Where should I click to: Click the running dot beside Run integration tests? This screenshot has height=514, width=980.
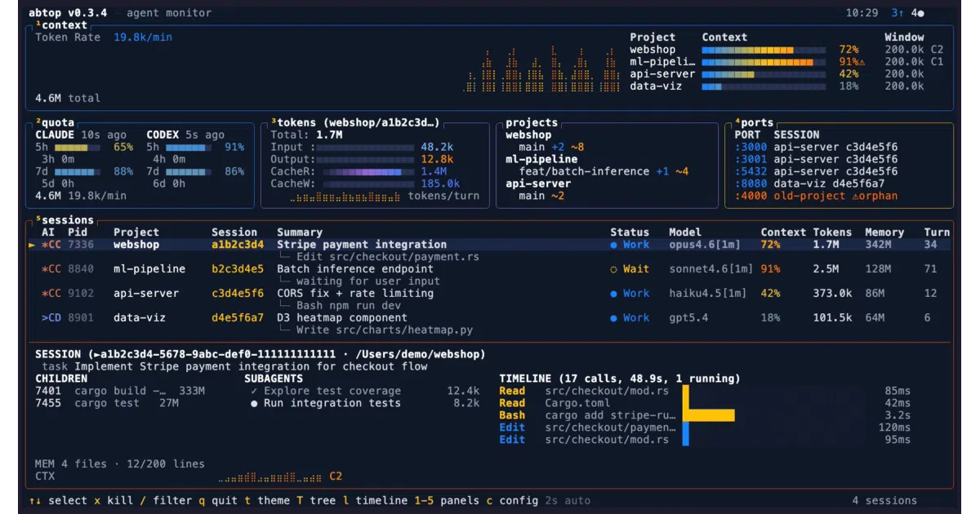[255, 403]
